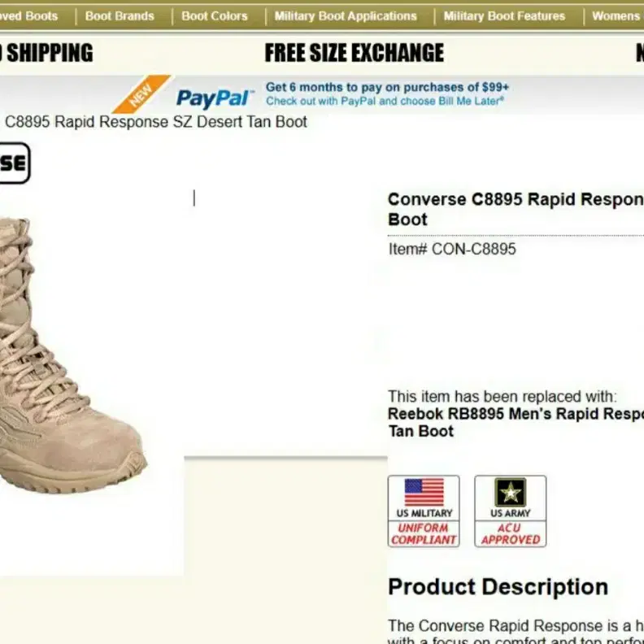
Task: Click the SHIPPING banner text
Action: (46, 53)
